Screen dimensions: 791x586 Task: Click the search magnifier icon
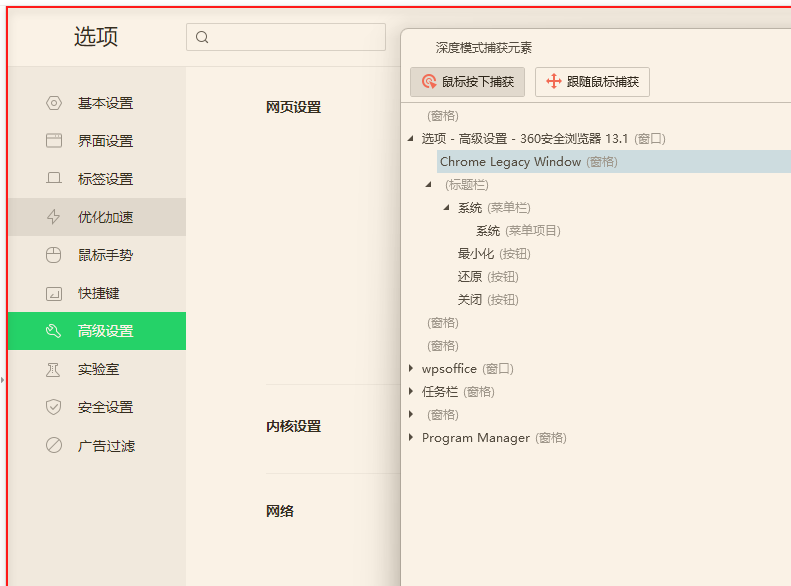click(x=202, y=37)
